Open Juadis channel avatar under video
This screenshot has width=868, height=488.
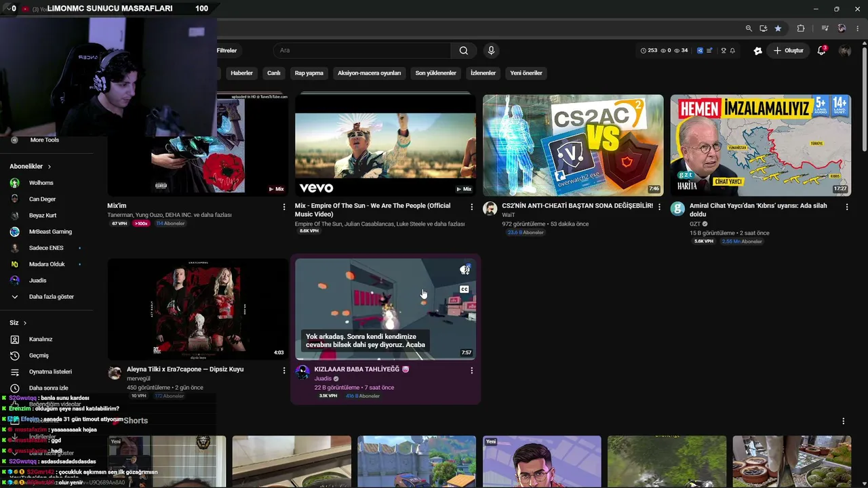(x=302, y=372)
